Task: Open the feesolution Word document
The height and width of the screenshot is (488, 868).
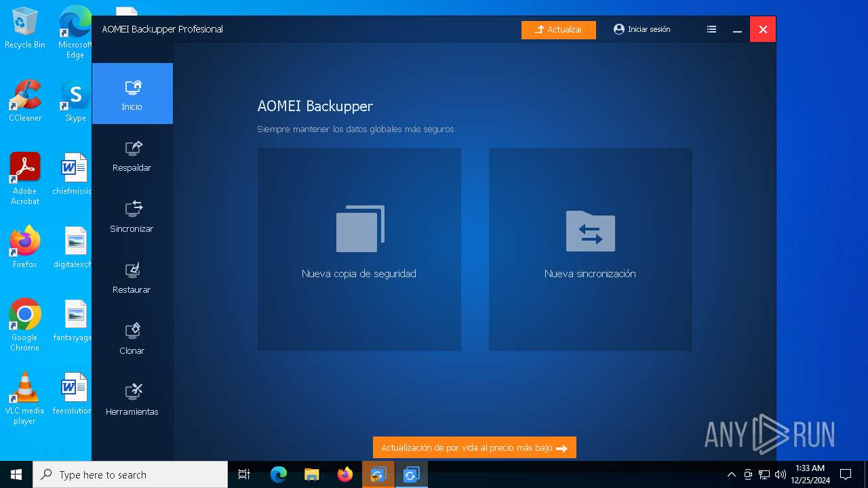Action: (x=73, y=393)
